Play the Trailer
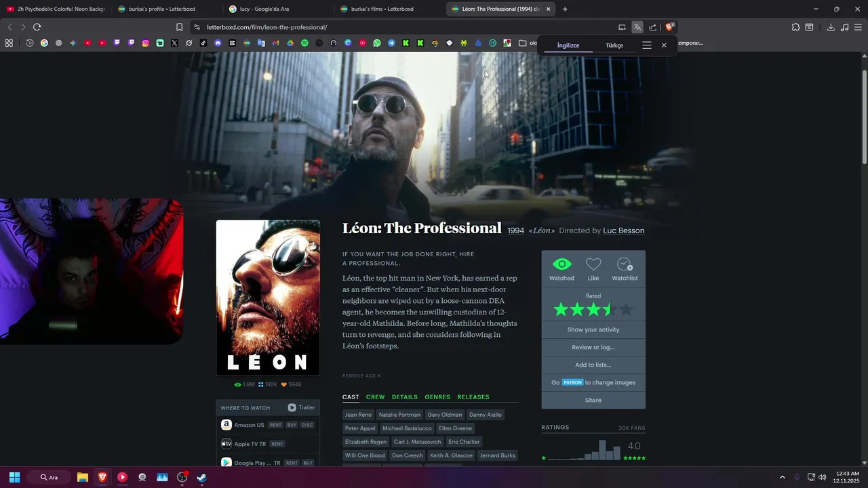Screen dimensions: 868x488 point(301,407)
